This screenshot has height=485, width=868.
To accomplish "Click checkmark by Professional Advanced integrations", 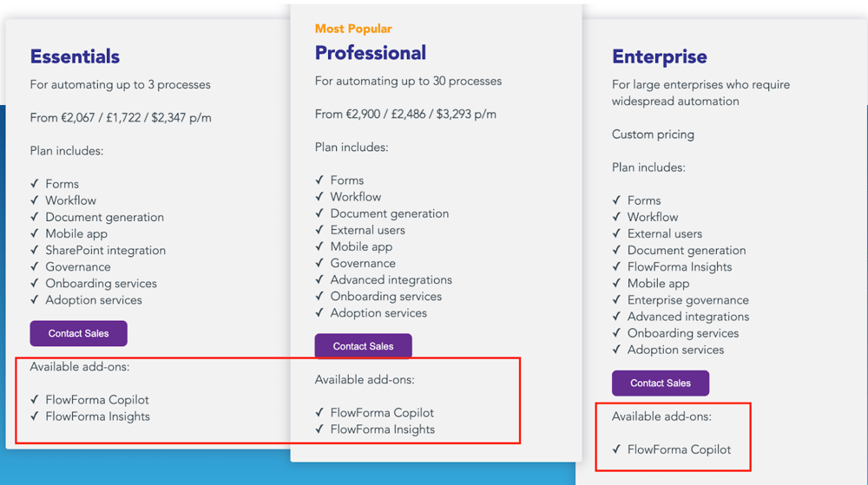I will coord(319,280).
